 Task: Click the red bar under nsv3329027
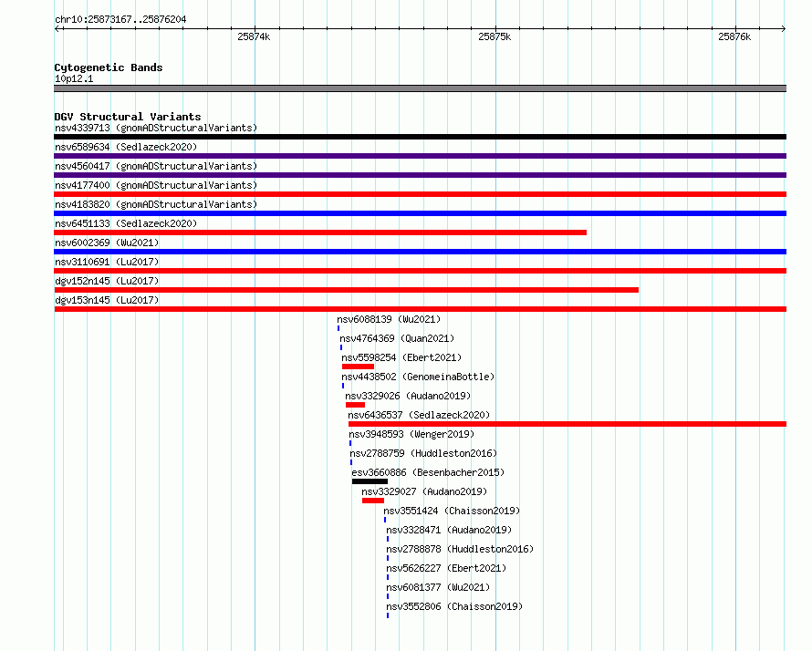(373, 501)
